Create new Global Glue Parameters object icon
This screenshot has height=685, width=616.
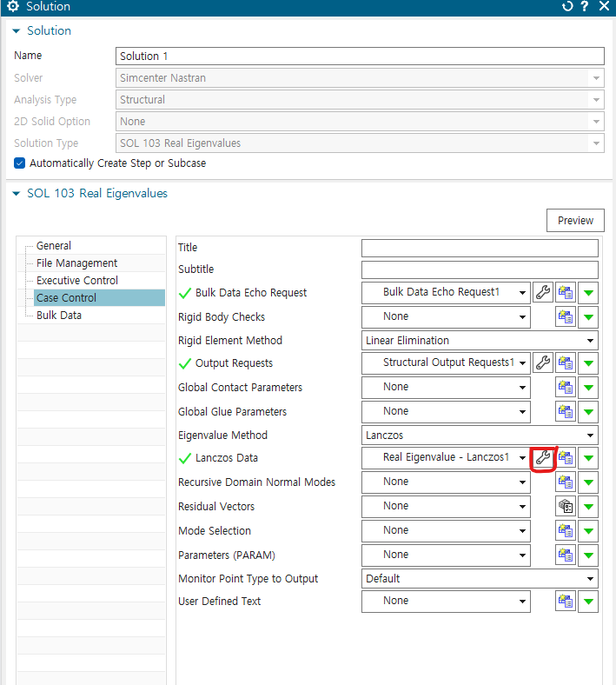coord(566,411)
